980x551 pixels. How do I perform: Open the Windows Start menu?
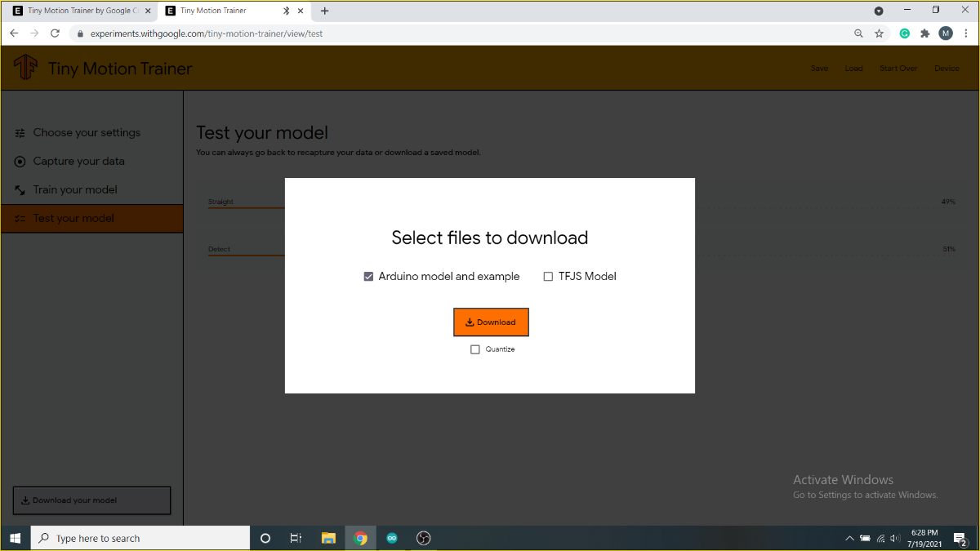(x=16, y=538)
